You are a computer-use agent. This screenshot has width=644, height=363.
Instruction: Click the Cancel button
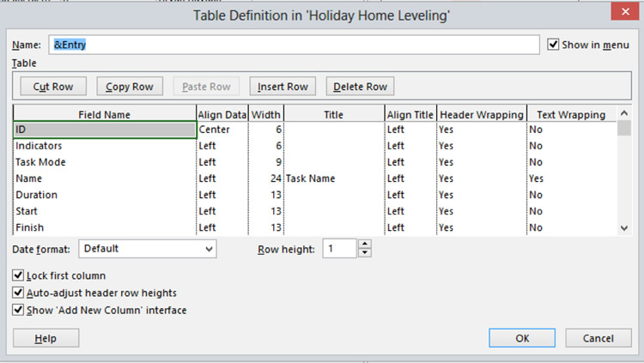tap(598, 338)
